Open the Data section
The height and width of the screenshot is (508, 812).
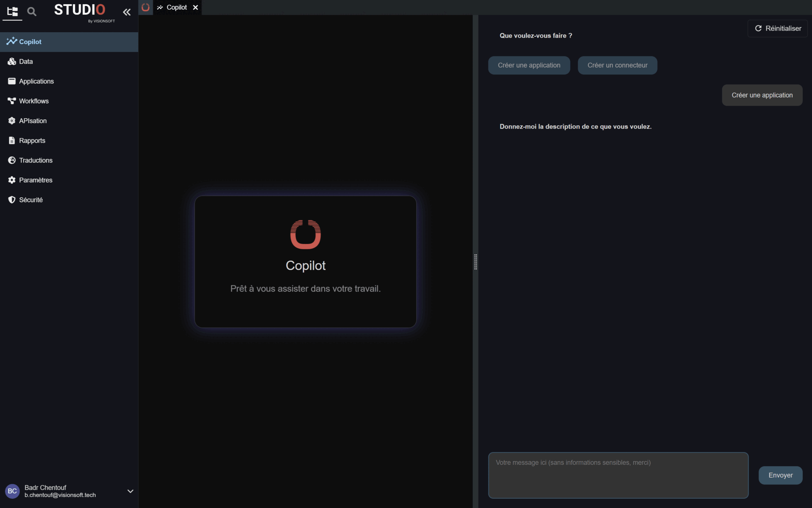pos(25,61)
